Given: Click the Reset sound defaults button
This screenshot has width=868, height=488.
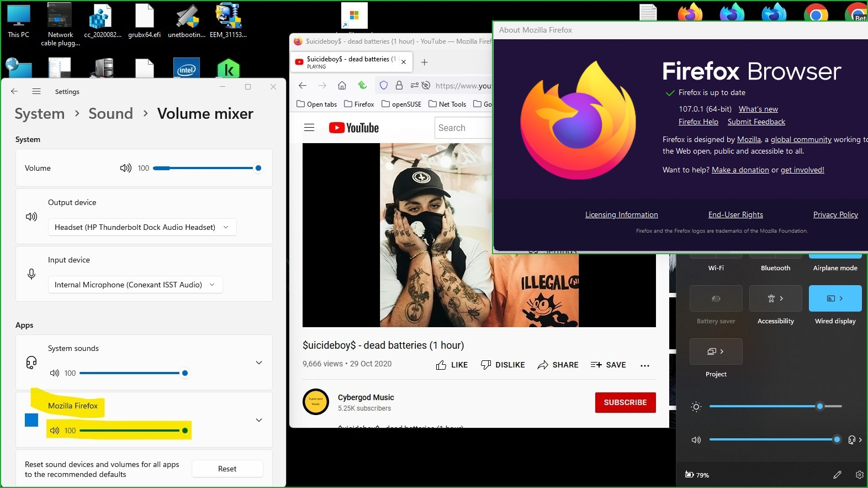Looking at the screenshot, I should coord(227,469).
